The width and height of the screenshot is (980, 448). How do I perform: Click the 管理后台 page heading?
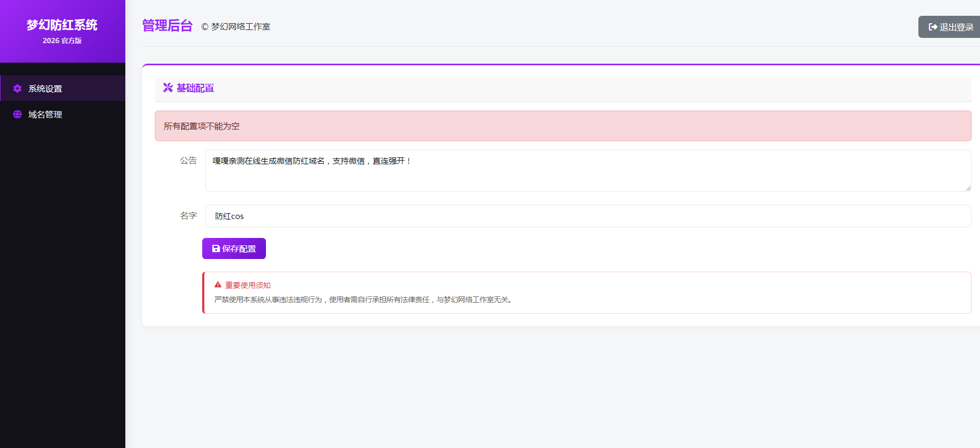tap(167, 26)
